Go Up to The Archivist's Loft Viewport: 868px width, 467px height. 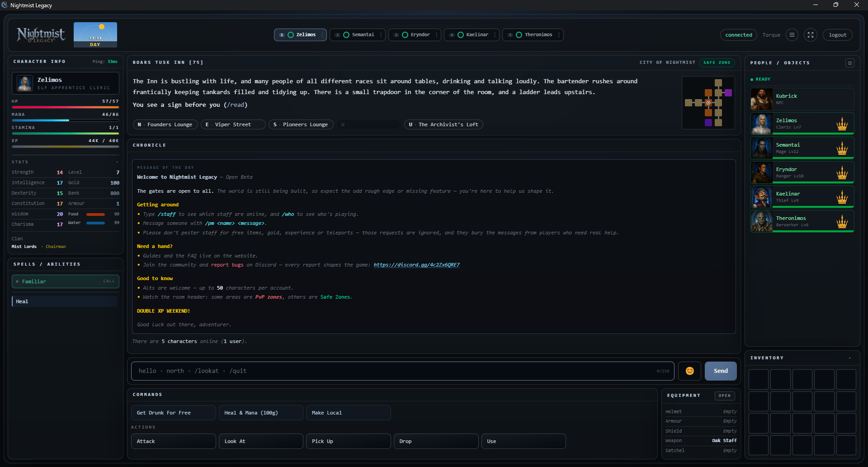pos(443,124)
